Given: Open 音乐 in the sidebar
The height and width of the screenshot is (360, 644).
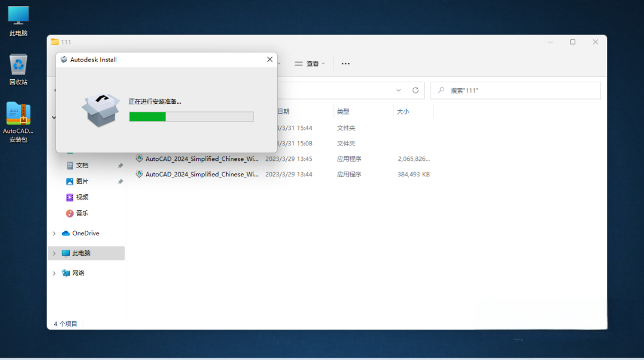Looking at the screenshot, I should [x=82, y=213].
